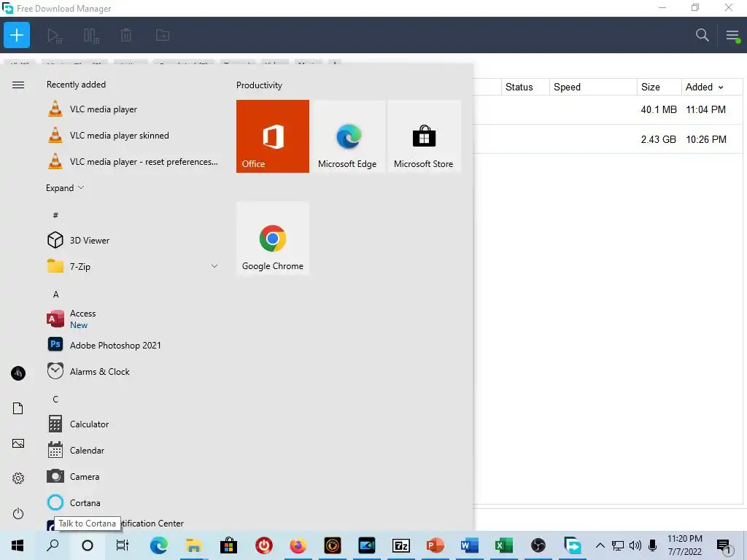This screenshot has height=560, width=747.
Task: Launch VLC media player skinned
Action: (133, 135)
